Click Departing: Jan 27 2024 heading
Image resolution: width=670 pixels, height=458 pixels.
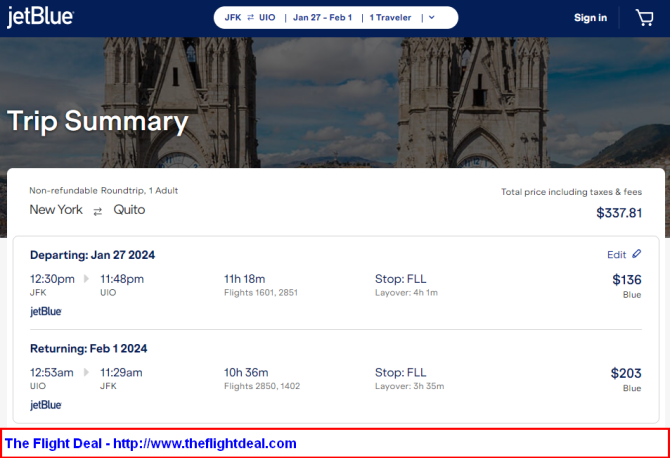(92, 255)
